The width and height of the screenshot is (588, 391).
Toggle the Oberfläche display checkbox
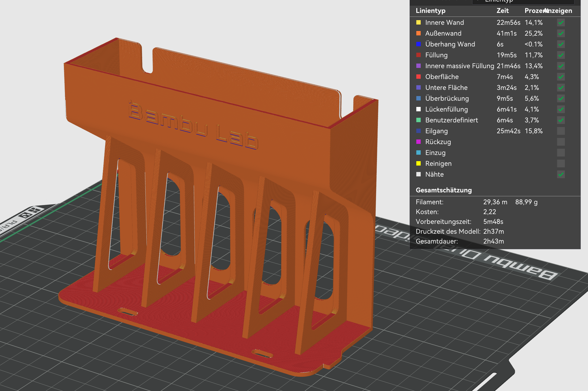coord(561,77)
